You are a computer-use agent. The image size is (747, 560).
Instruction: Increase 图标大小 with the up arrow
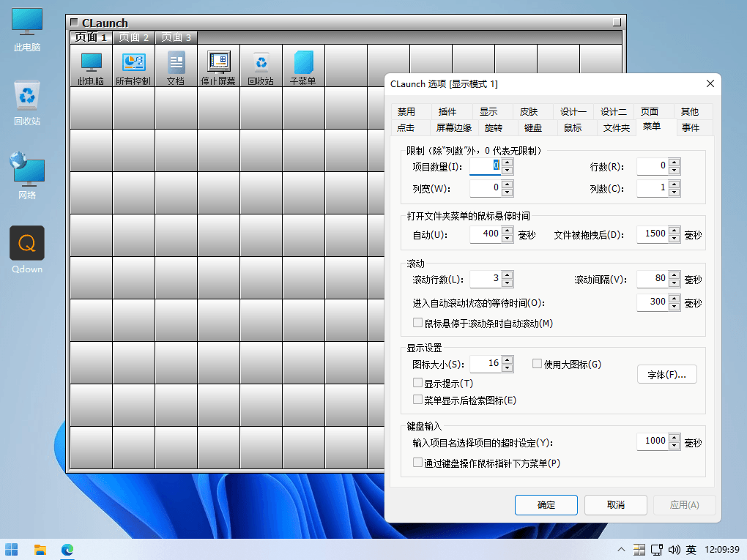(508, 360)
